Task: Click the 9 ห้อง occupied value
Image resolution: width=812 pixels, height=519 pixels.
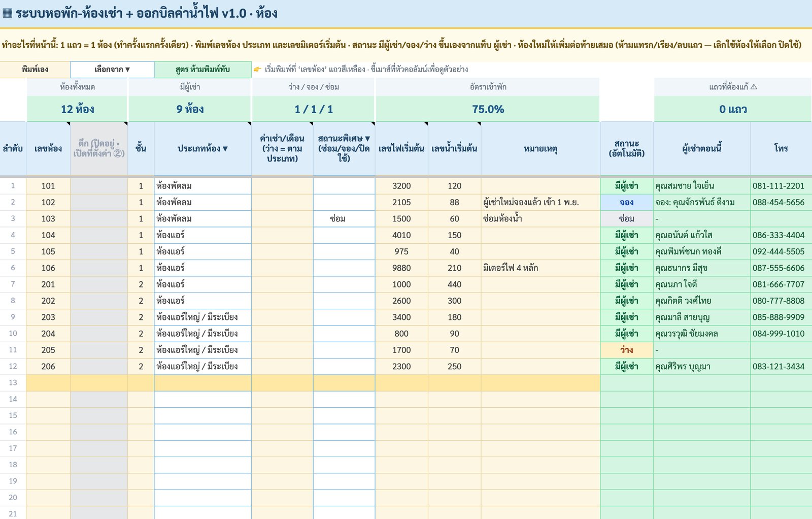Action: coord(190,109)
